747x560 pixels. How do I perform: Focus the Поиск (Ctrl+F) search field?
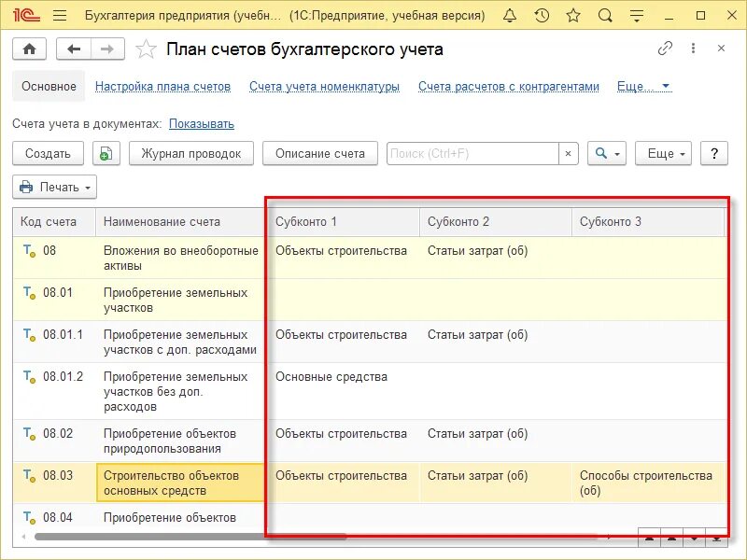(472, 153)
